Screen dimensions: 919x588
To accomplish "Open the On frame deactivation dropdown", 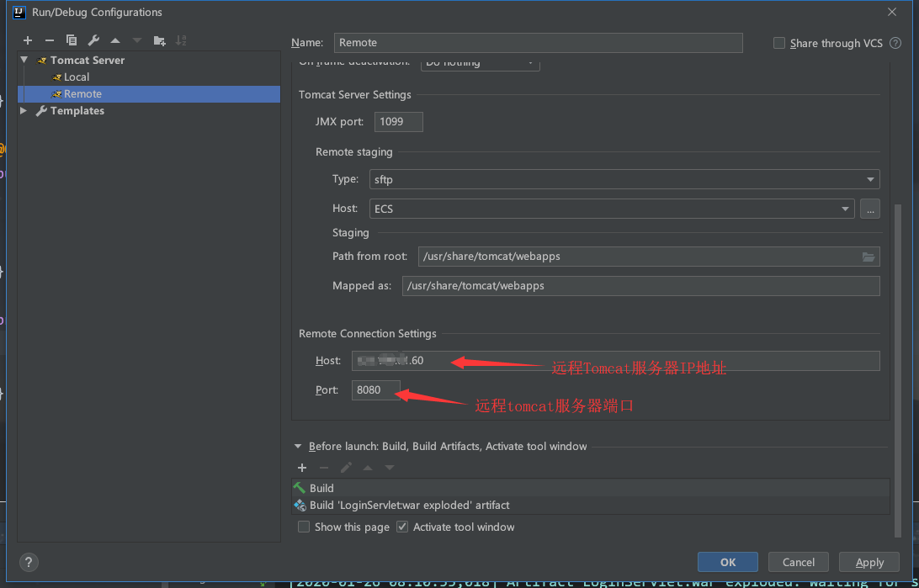I will [480, 63].
